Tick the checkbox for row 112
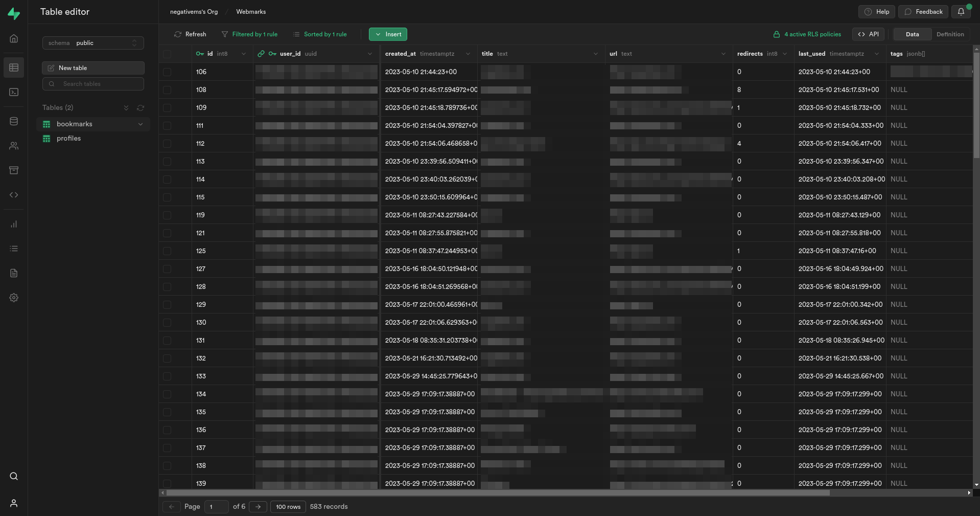Viewport: 980px width, 516px height. point(167,144)
